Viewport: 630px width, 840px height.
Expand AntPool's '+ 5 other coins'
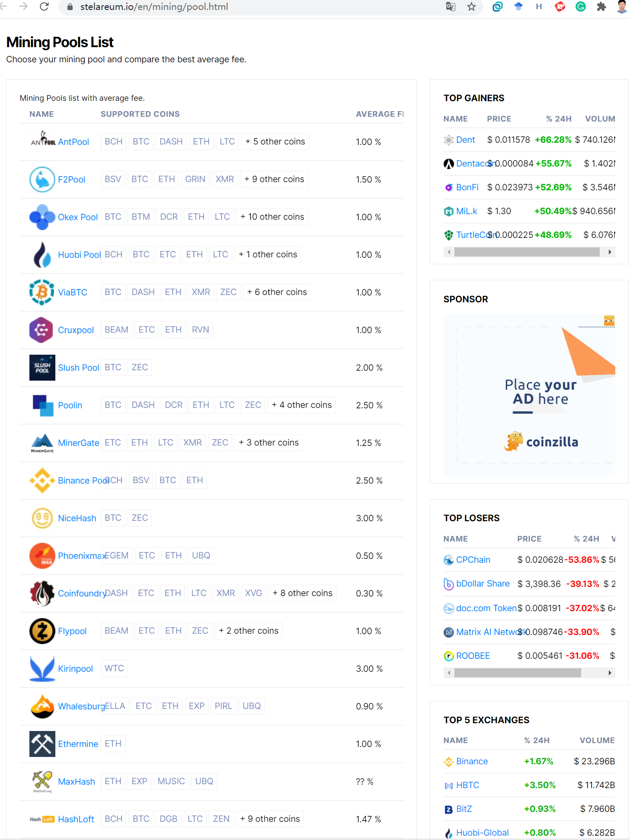tap(275, 142)
